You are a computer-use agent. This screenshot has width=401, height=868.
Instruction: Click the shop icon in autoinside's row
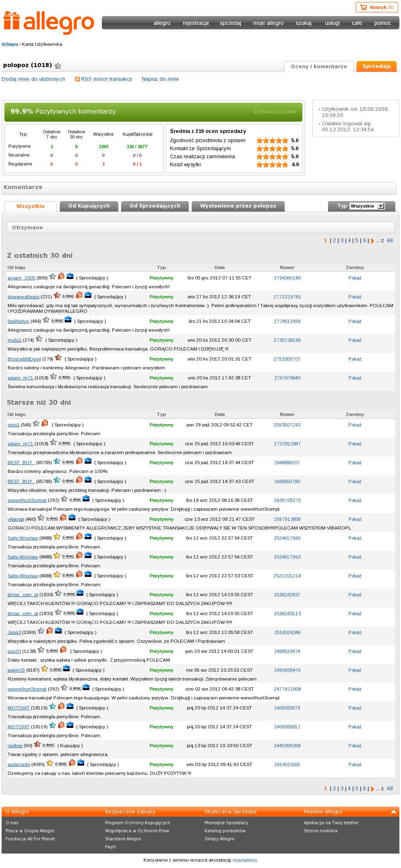tap(72, 763)
